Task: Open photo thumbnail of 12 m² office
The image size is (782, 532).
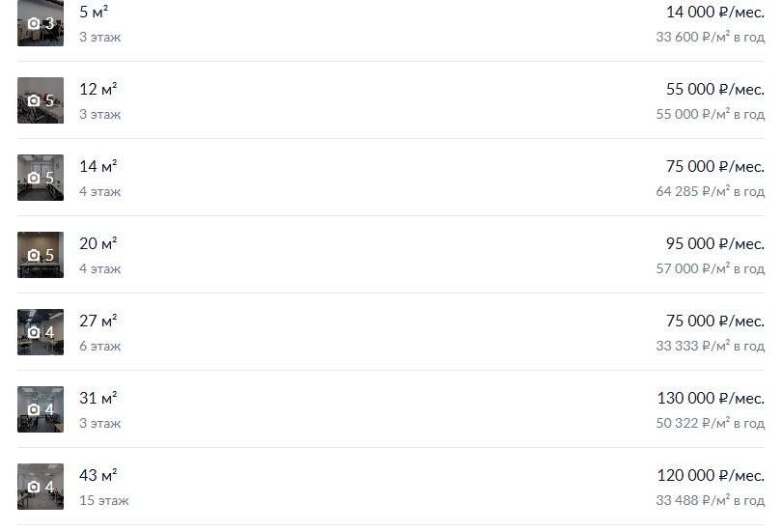Action: point(41,100)
